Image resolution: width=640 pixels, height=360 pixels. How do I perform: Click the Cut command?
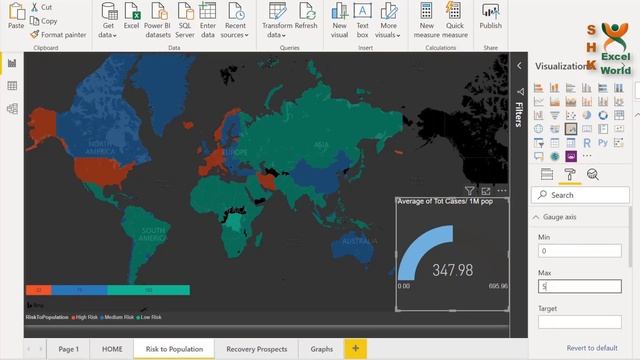42,7
